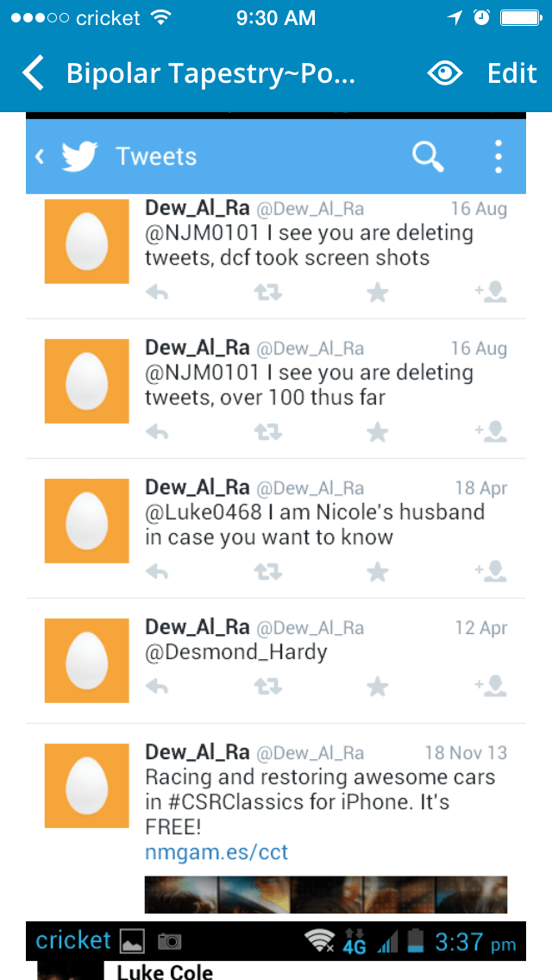Open the nmgam.es/cct link
552x980 pixels.
pos(216,852)
